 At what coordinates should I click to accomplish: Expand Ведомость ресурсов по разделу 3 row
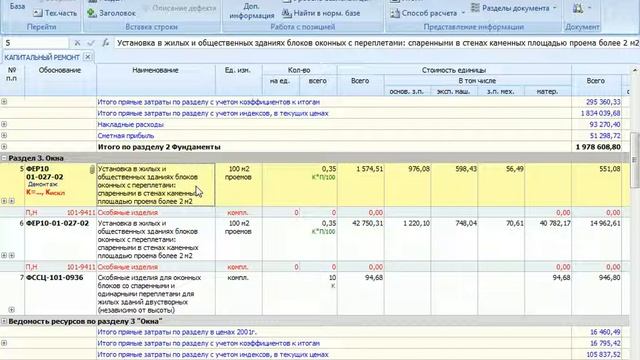coord(4,321)
